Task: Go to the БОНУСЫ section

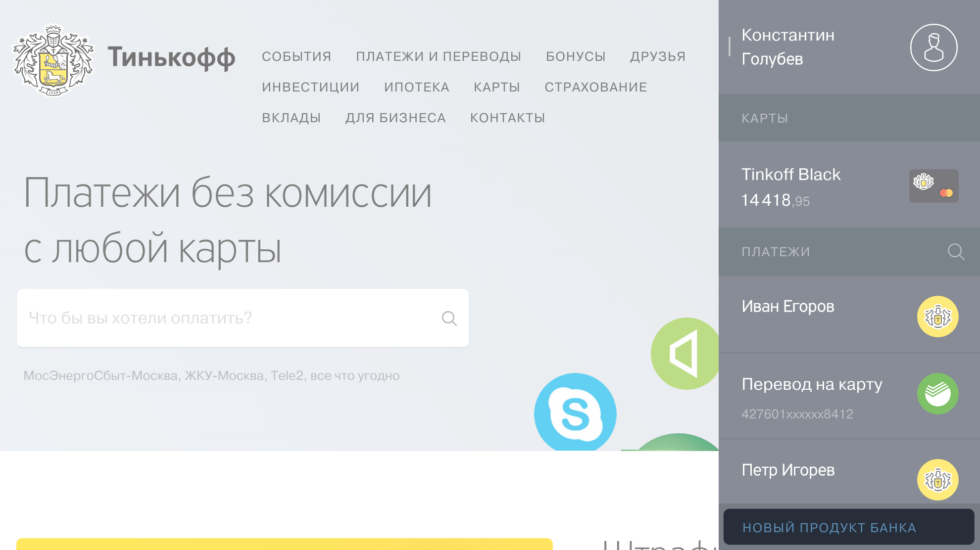Action: point(576,56)
